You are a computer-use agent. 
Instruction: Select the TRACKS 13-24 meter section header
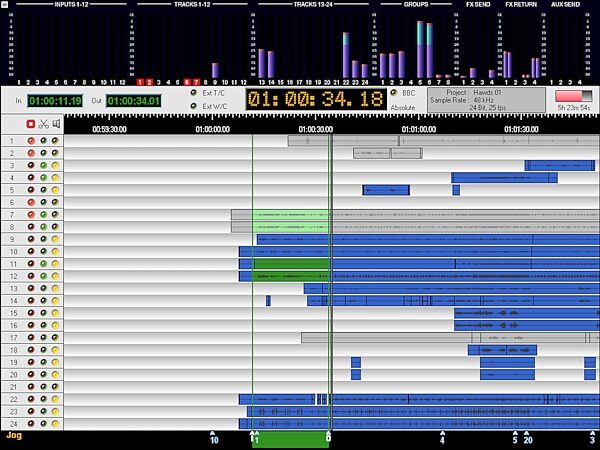[313, 5]
